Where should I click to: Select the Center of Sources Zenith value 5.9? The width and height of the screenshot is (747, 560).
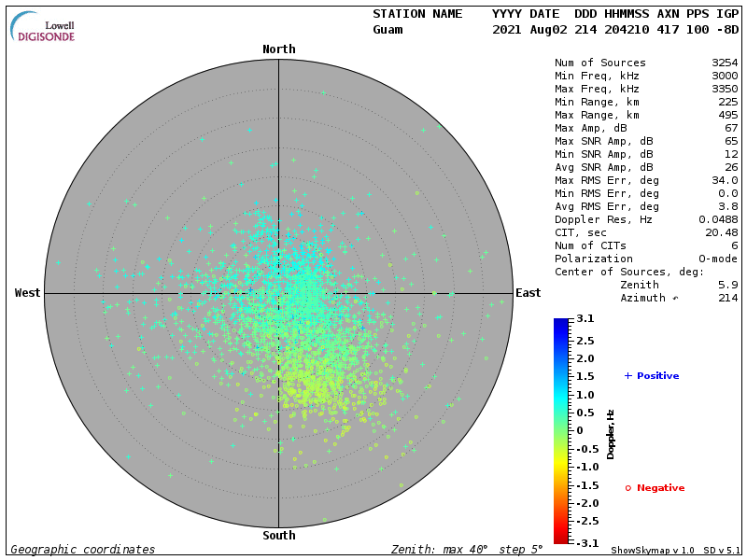coord(728,286)
